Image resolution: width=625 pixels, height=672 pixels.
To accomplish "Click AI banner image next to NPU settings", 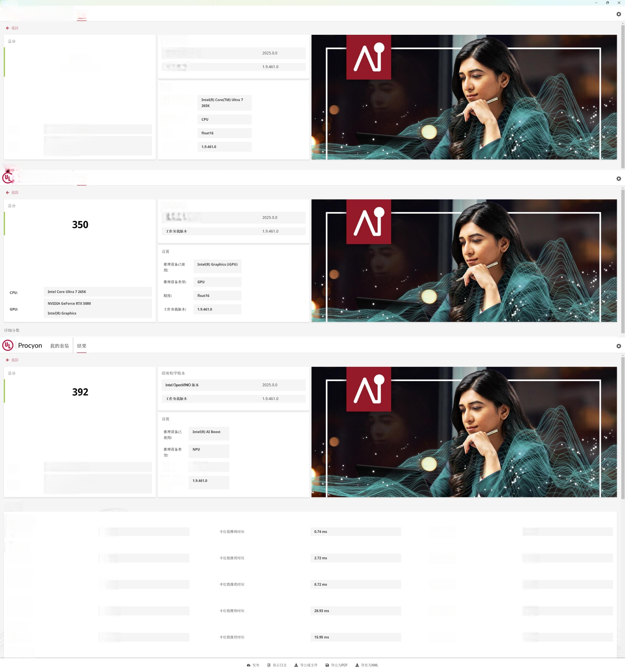I will pyautogui.click(x=464, y=432).
